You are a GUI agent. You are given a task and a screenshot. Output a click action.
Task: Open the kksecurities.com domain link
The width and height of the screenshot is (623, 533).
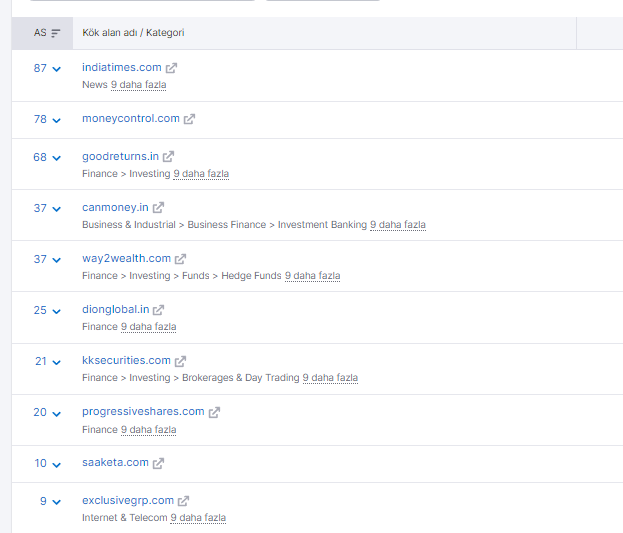pyautogui.click(x=126, y=361)
